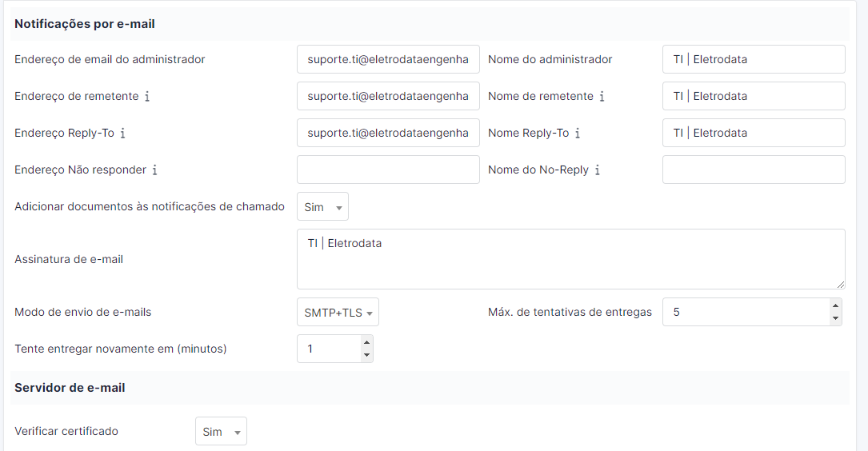Click info icon next to Nome do No-Reply
This screenshot has height=451, width=868.
pos(598,170)
